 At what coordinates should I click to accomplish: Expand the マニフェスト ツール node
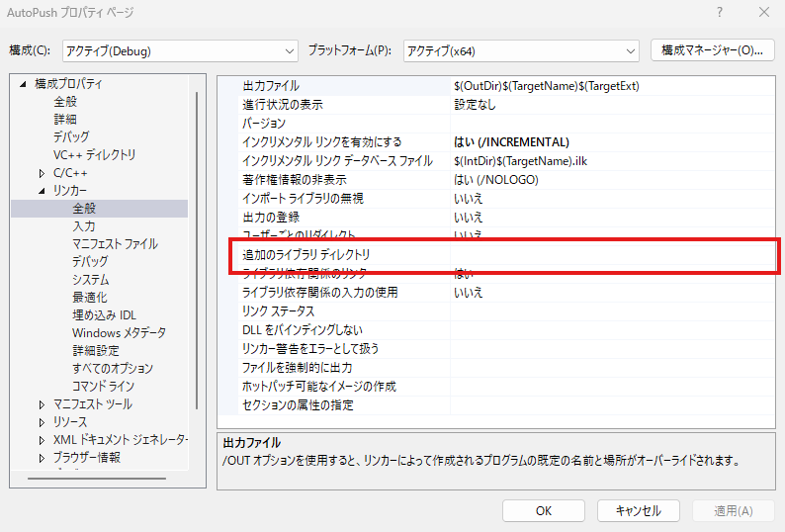pyautogui.click(x=43, y=404)
